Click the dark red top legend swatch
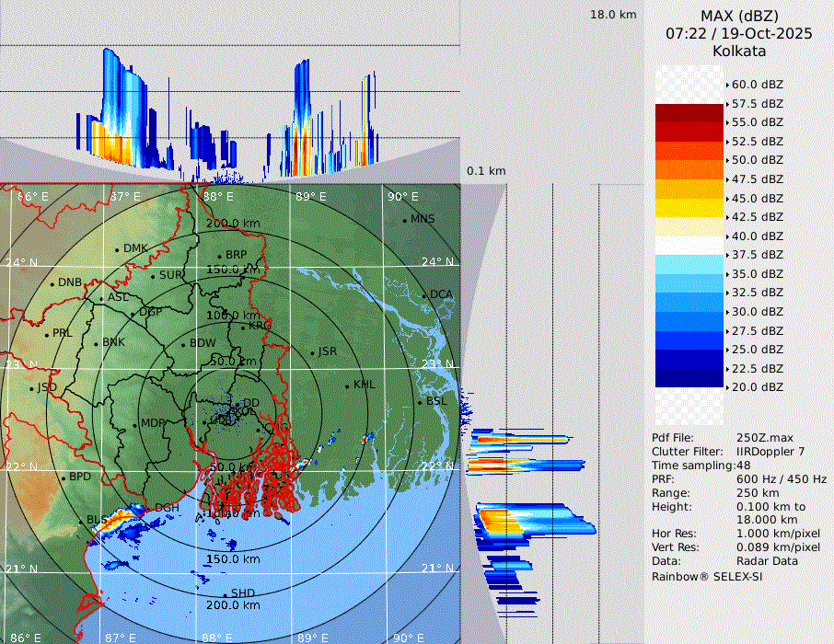This screenshot has height=644, width=834. click(x=689, y=113)
